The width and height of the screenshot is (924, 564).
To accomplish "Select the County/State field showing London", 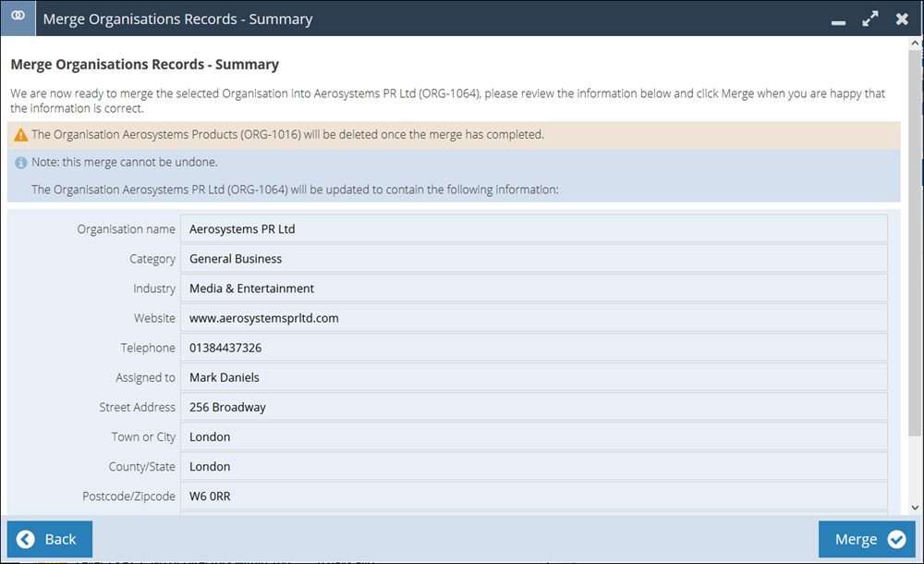I will pos(536,465).
